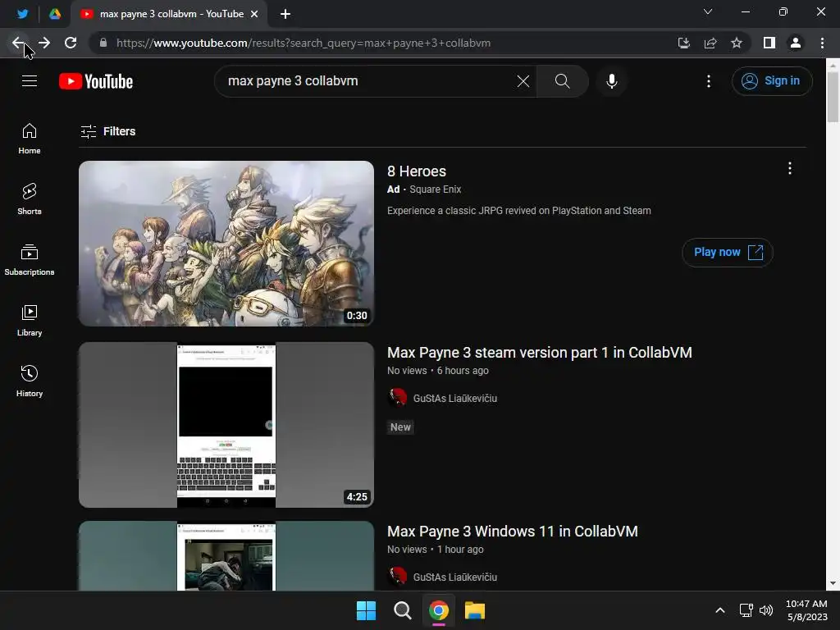Screen dimensions: 840x630
Task: Start voice search with microphone
Action: point(611,81)
